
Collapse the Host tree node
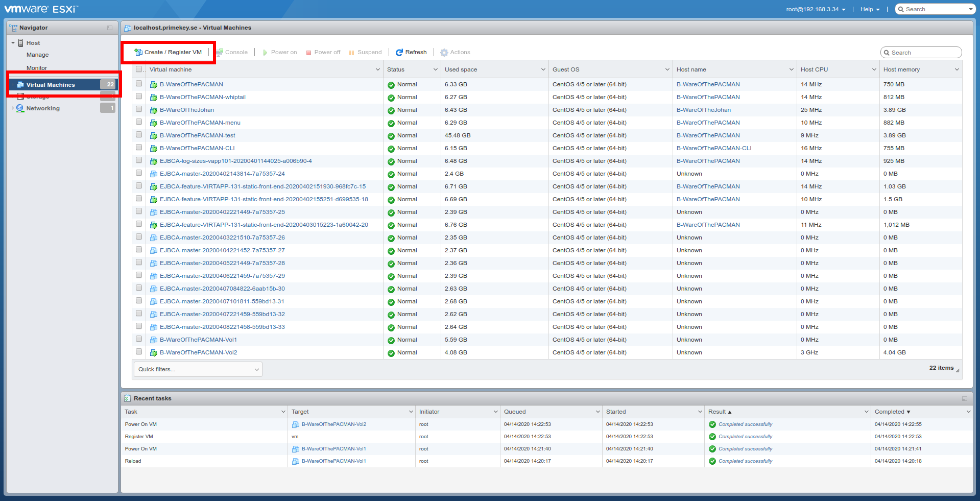[13, 43]
